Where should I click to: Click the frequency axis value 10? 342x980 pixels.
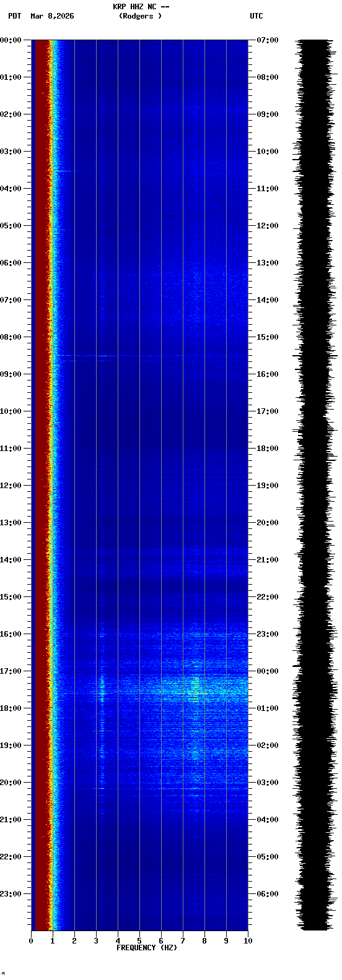pos(248,941)
